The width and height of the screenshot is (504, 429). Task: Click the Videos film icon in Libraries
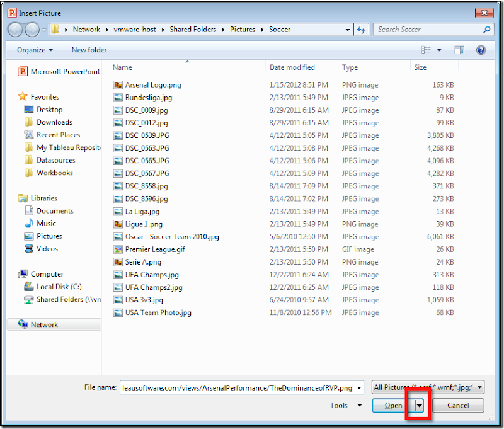(29, 248)
